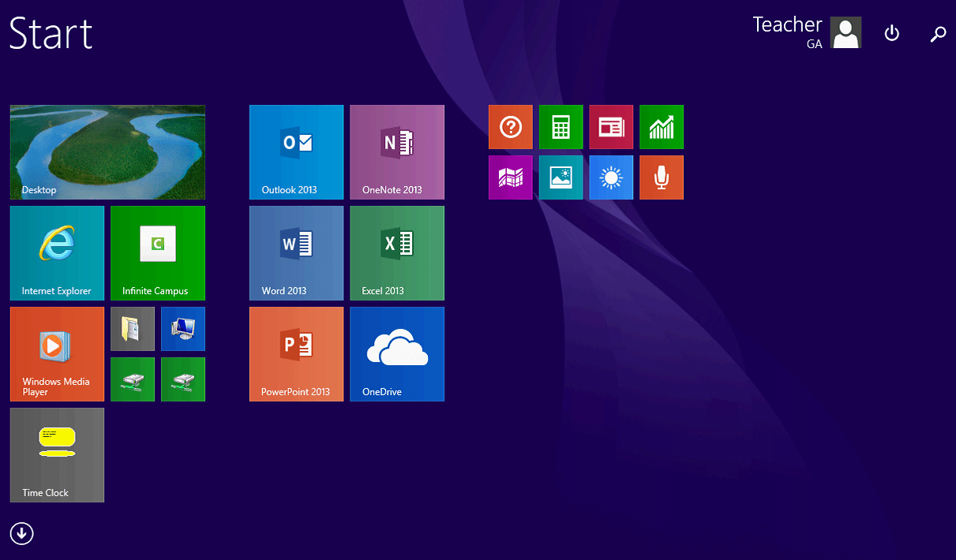
Task: Open the Desktop tile
Action: (x=107, y=152)
